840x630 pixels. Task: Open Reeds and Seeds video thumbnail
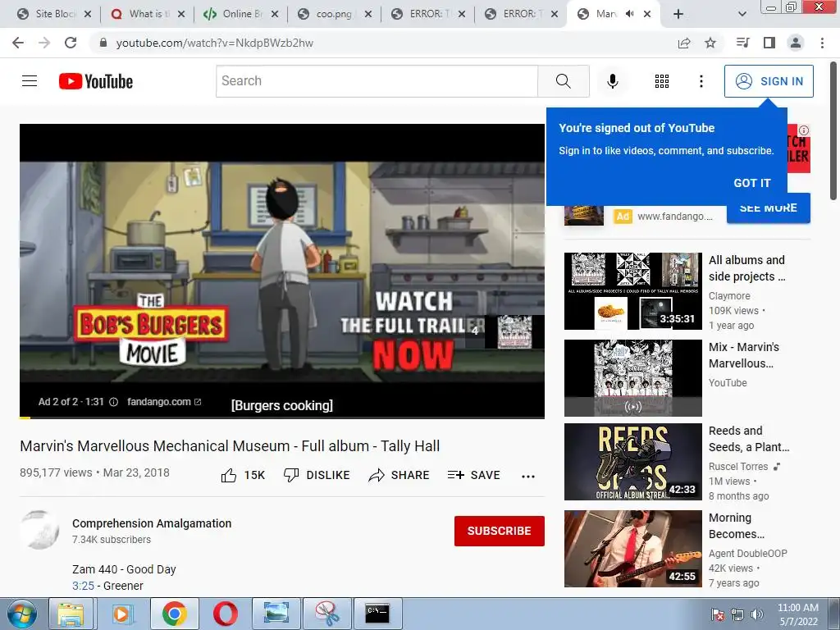coord(632,462)
